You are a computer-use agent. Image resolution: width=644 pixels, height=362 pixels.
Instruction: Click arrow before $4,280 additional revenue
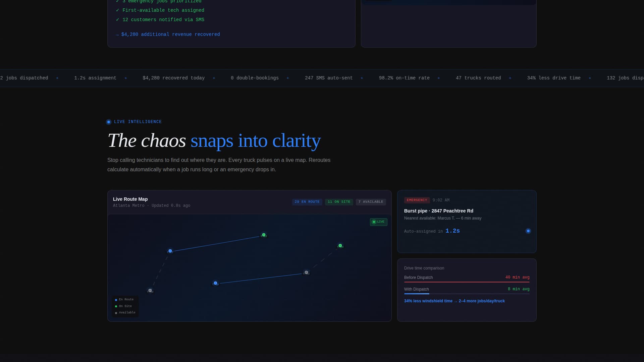coord(117,35)
